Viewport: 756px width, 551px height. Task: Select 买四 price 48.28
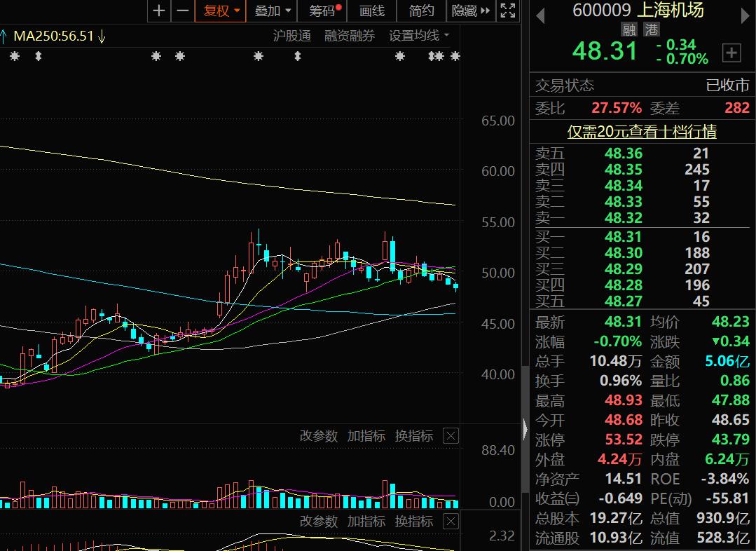coord(624,285)
